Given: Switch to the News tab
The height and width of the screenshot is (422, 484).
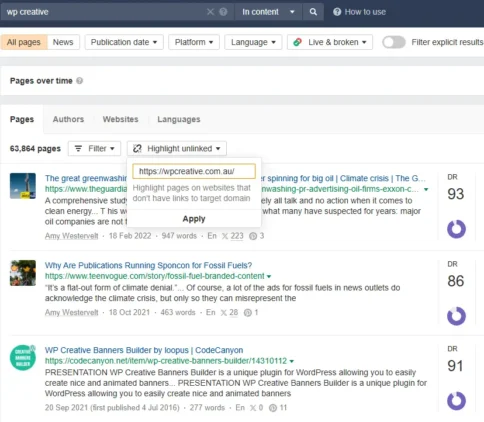Looking at the screenshot, I should [63, 42].
